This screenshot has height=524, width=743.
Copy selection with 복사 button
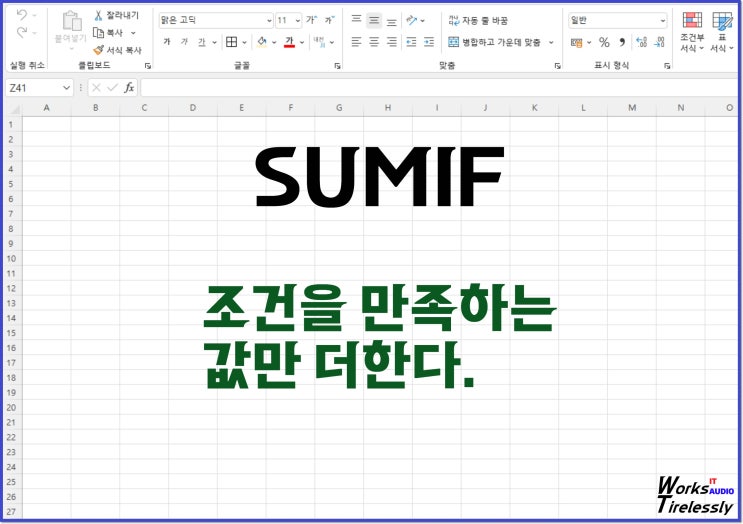click(109, 33)
